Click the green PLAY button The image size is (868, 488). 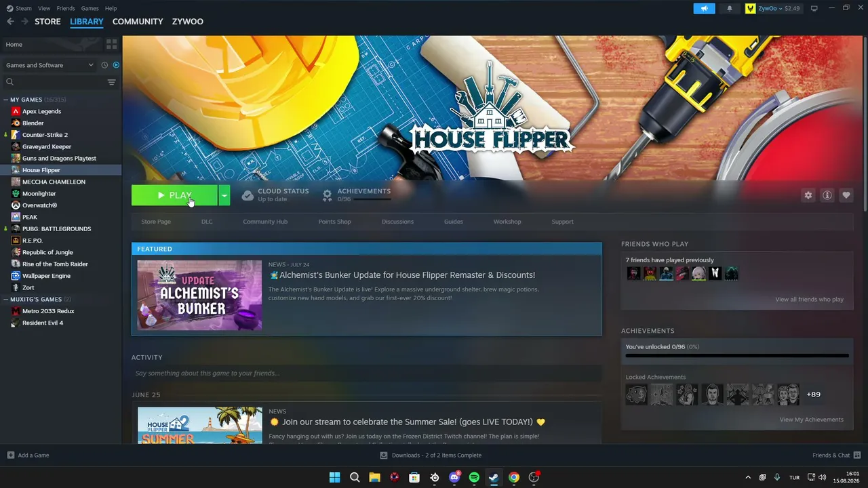(174, 195)
